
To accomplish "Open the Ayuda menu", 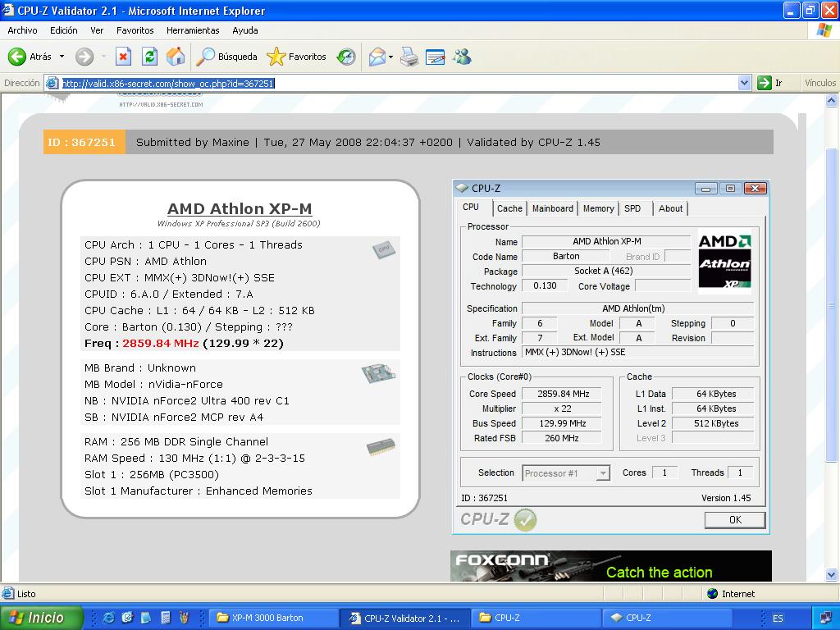I will (244, 30).
